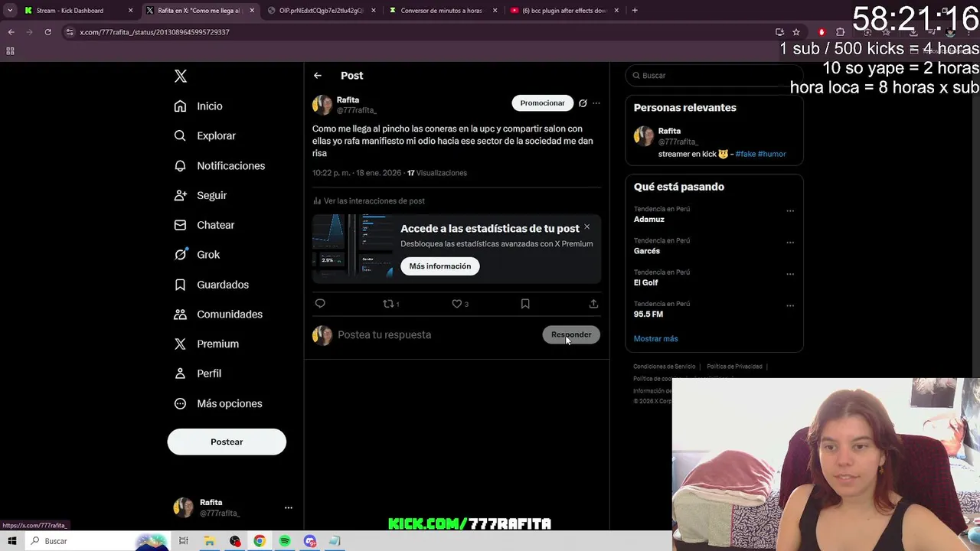Image resolution: width=980 pixels, height=551 pixels.
Task: Open the 95.5 FM trend
Action: [648, 314]
